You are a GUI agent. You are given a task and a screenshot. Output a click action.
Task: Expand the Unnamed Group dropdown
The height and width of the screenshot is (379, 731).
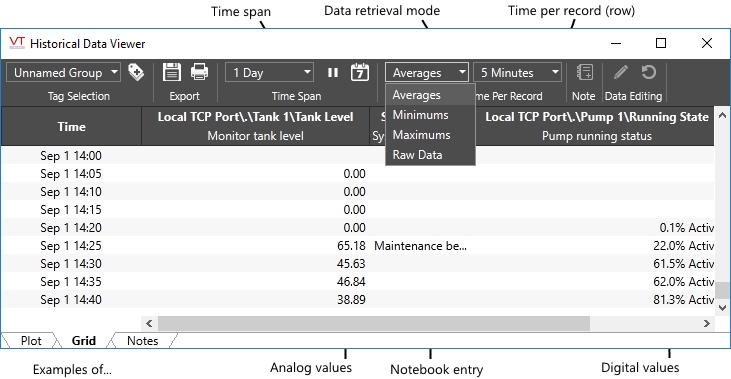tap(63, 73)
